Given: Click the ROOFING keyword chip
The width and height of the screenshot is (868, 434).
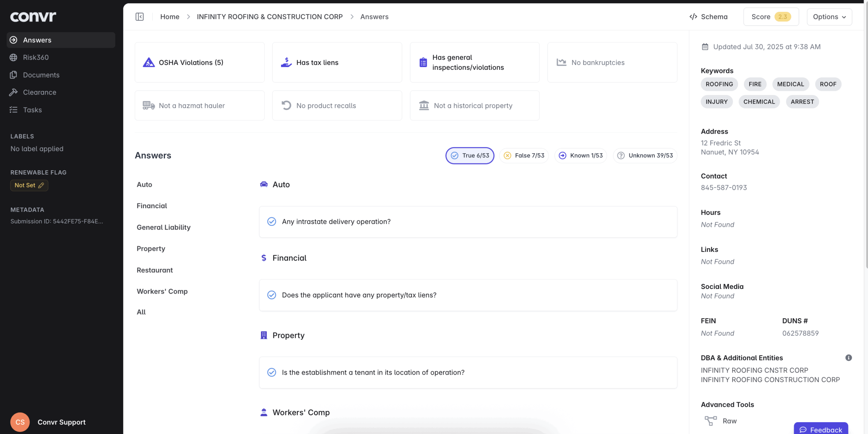Looking at the screenshot, I should point(719,84).
